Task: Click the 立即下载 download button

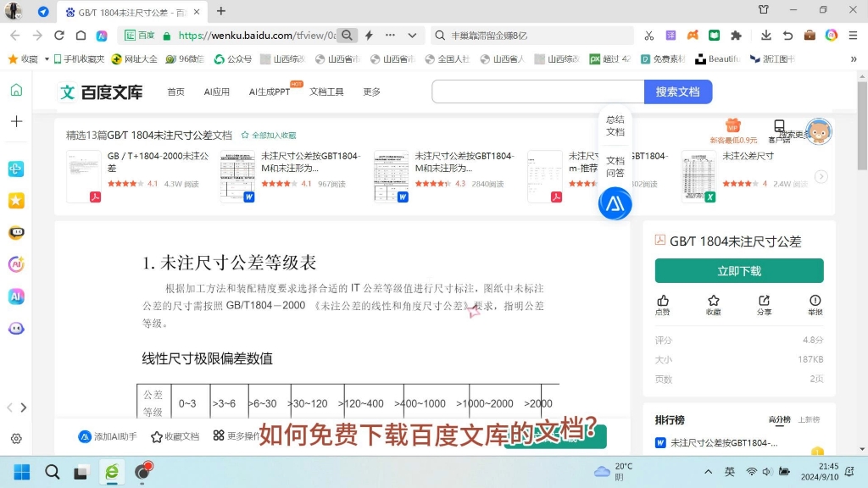Action: click(738, 270)
